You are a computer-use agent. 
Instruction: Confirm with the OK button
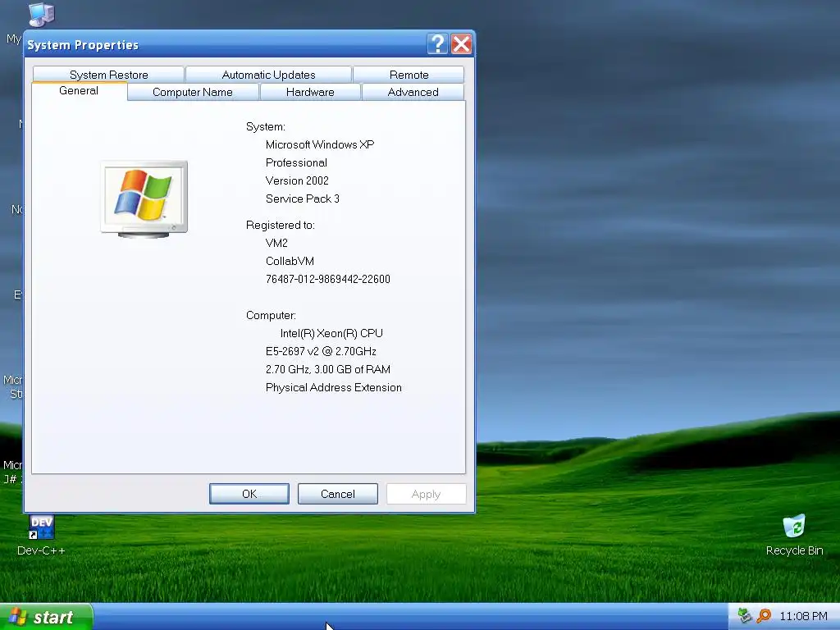(249, 494)
